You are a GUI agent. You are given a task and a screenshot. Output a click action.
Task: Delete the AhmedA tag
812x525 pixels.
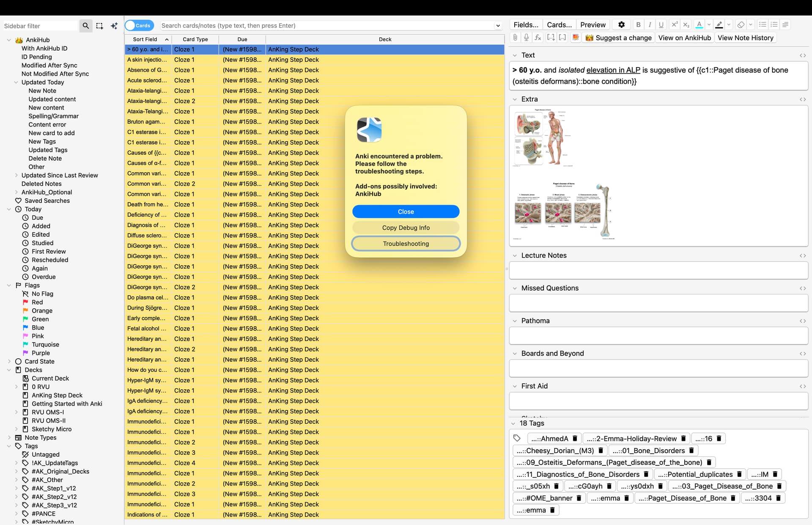tap(575, 439)
